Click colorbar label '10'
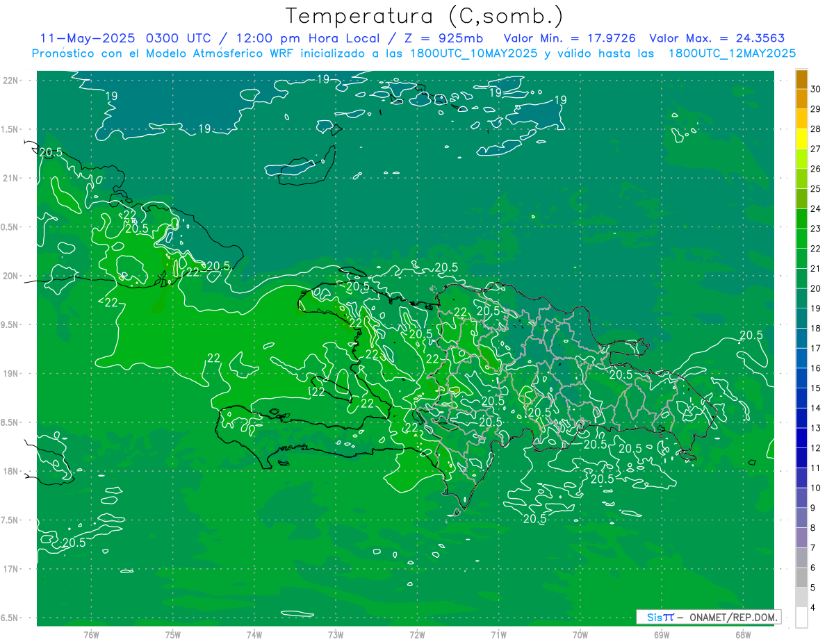The height and width of the screenshot is (644, 834). point(816,488)
